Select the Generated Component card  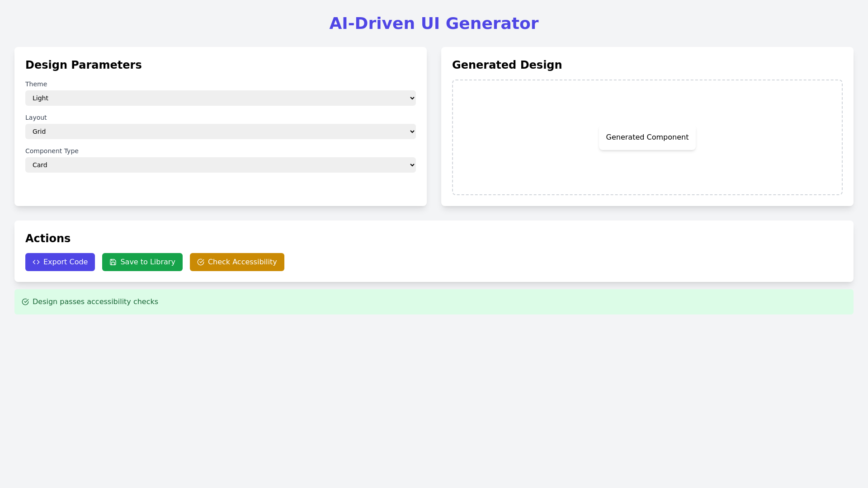(647, 137)
